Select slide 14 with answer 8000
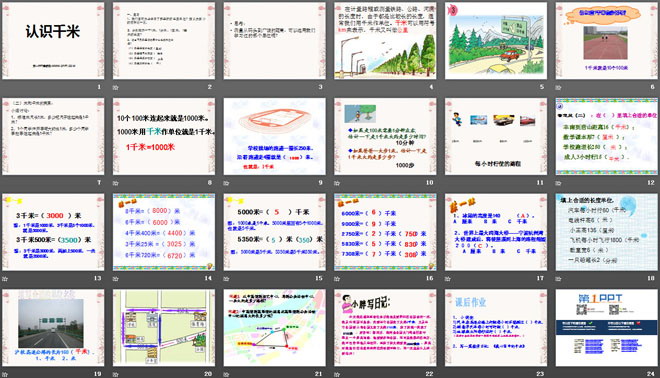Screen dimensions: 660x378 pyautogui.click(x=164, y=232)
